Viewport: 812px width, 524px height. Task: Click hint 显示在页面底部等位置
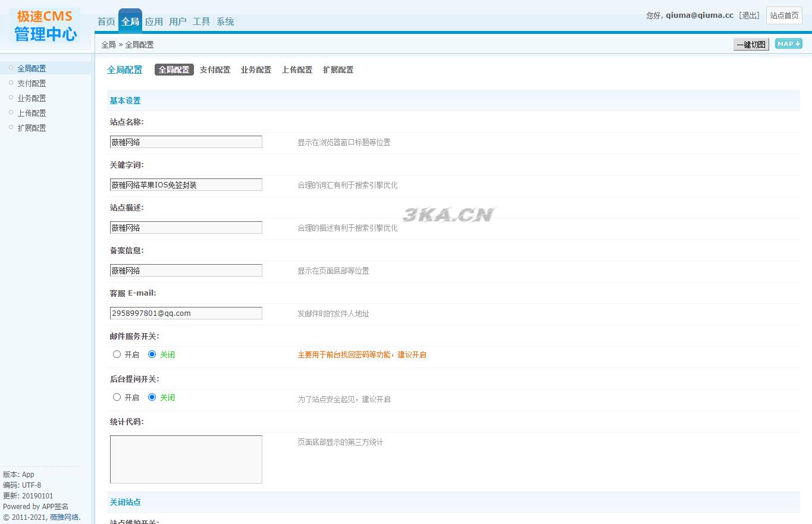(333, 271)
